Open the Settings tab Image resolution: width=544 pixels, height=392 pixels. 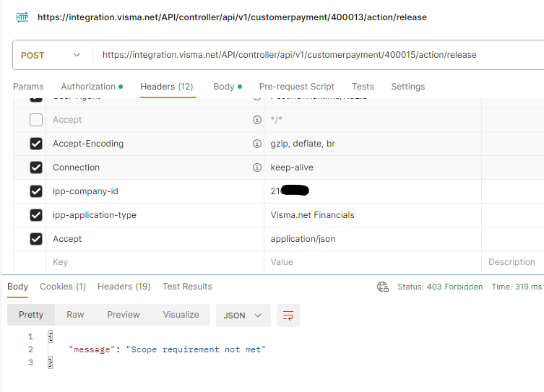click(408, 87)
